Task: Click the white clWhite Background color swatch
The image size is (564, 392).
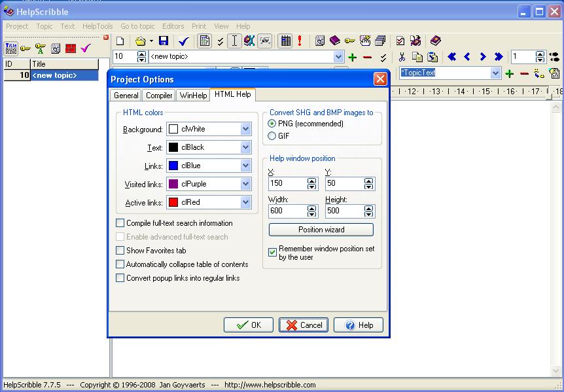Action: click(x=173, y=129)
